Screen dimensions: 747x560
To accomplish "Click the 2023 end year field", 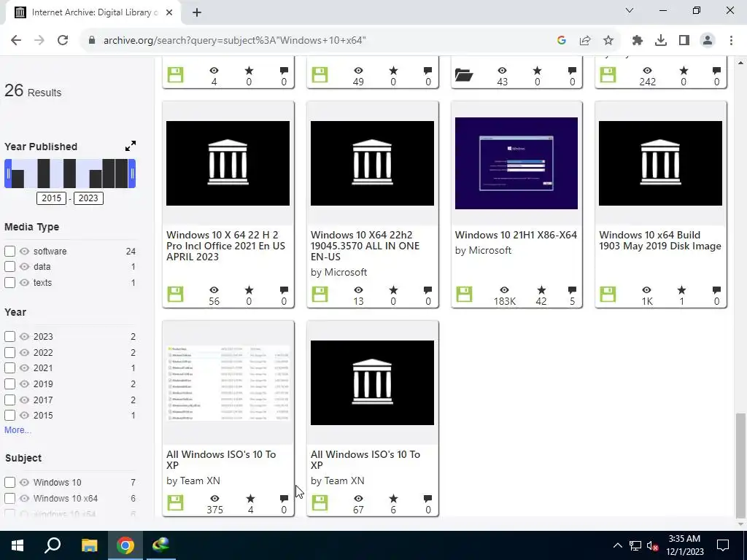I will point(88,198).
